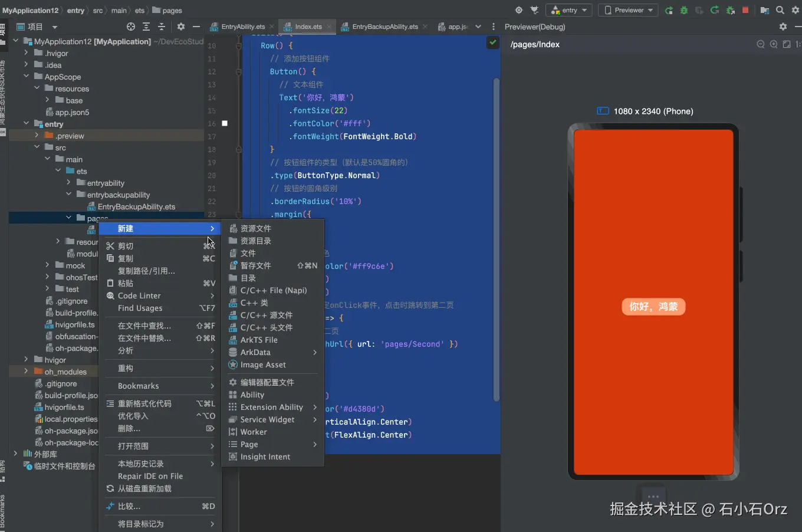Click the Debug bug icon in the toolbar
Image resolution: width=802 pixels, height=532 pixels.
(684, 10)
